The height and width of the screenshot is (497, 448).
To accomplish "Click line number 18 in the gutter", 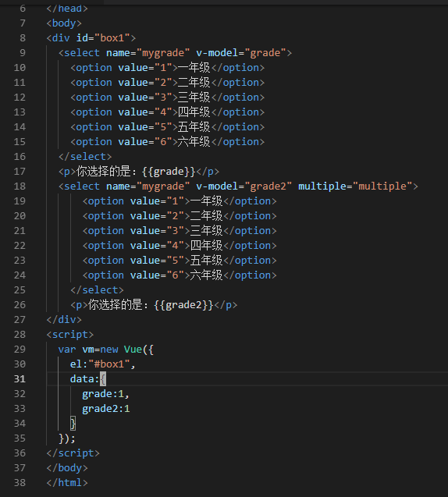I will pos(20,186).
